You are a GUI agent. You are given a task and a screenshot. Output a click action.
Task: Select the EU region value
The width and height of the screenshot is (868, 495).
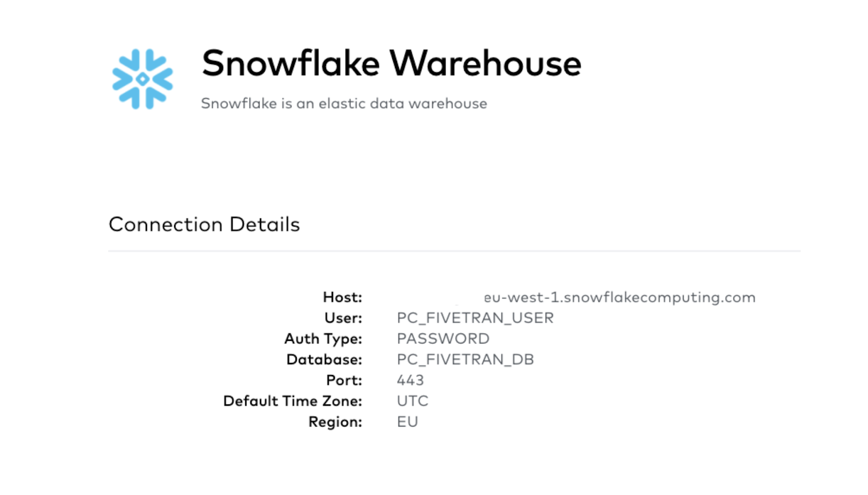tap(407, 422)
